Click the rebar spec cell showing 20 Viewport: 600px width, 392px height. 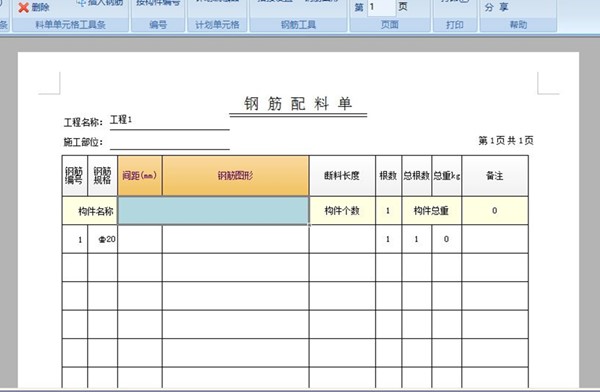(103, 239)
